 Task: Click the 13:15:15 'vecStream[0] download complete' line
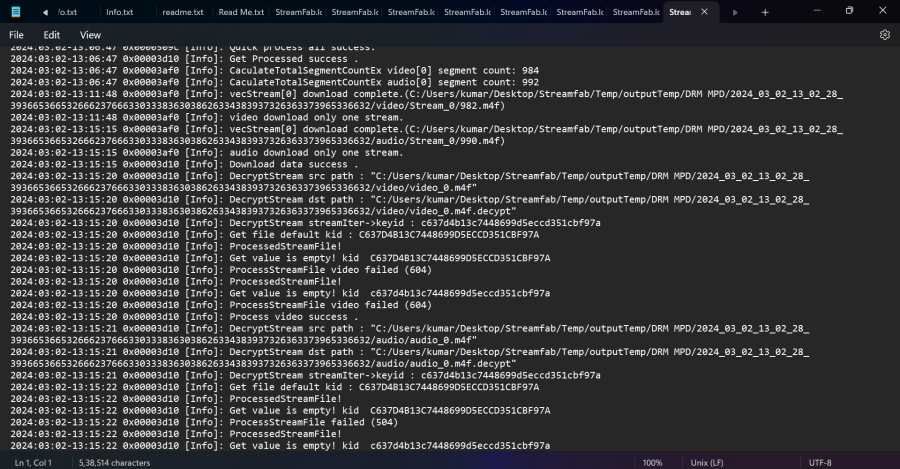click(426, 129)
